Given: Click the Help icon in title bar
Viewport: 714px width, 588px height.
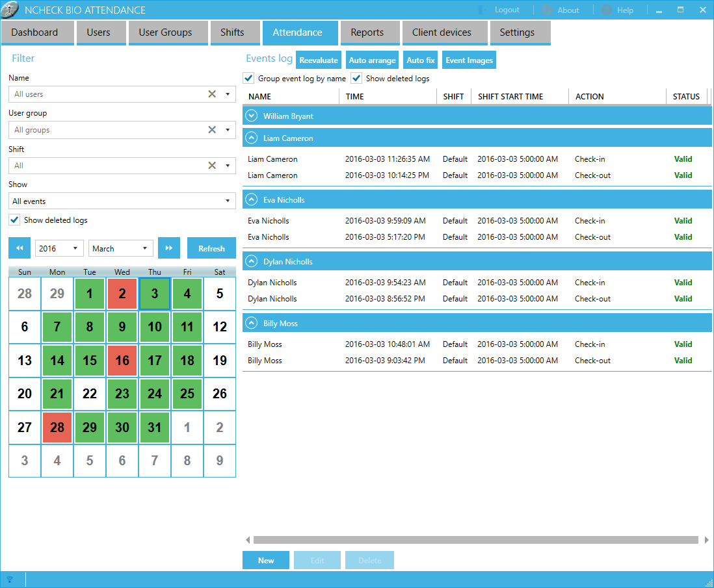Looking at the screenshot, I should [606, 10].
